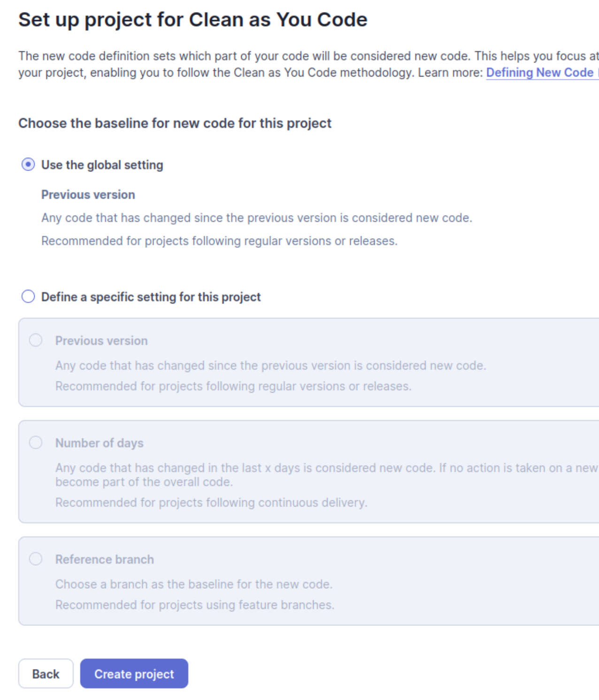599x700 pixels.
Task: Click the 'Set up project for Clean as You Code' heading
Action: [x=193, y=20]
